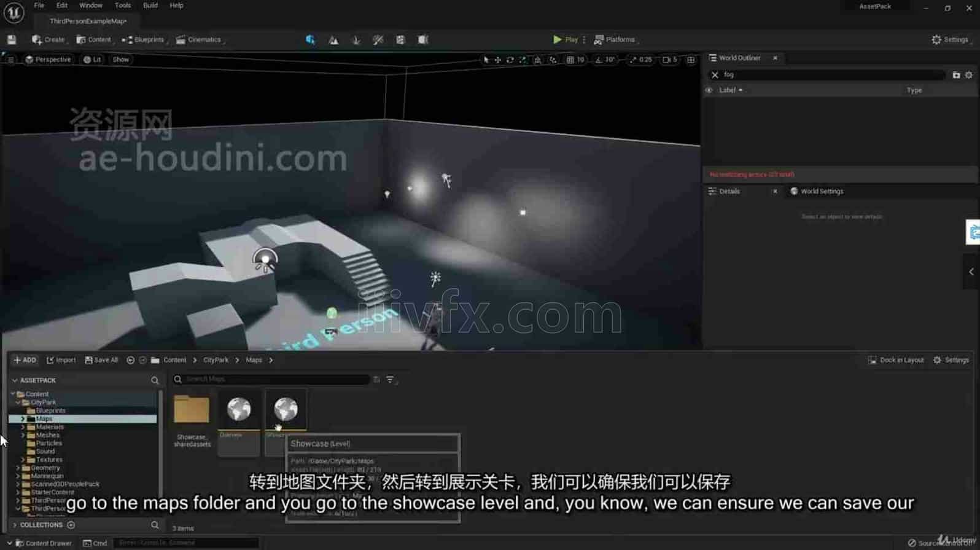
Task: Open the Edit menu
Action: (x=62, y=6)
